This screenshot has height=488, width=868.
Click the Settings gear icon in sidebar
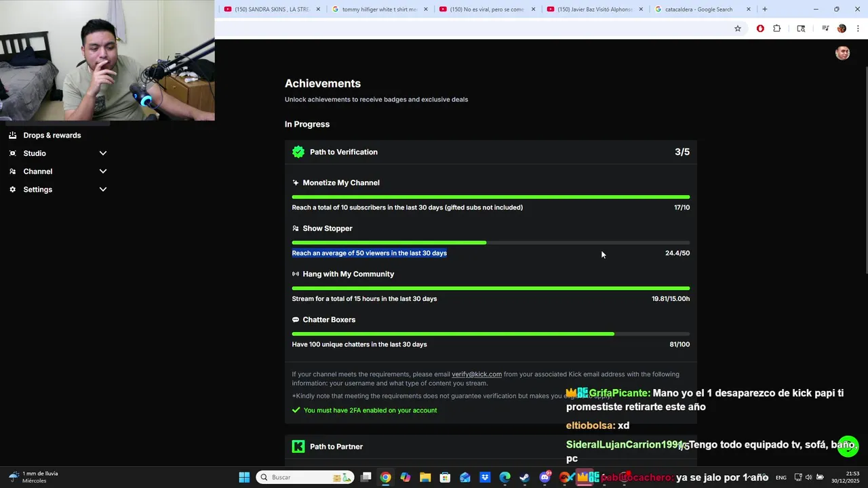[12, 190]
